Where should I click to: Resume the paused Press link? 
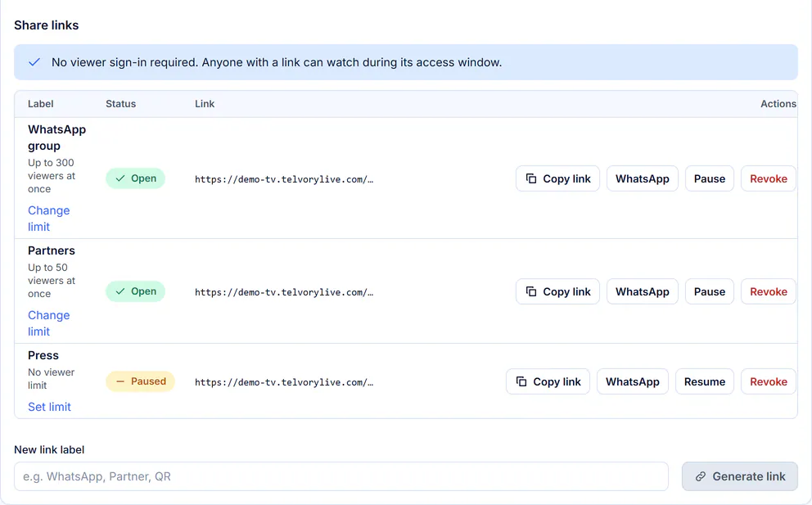(x=704, y=381)
